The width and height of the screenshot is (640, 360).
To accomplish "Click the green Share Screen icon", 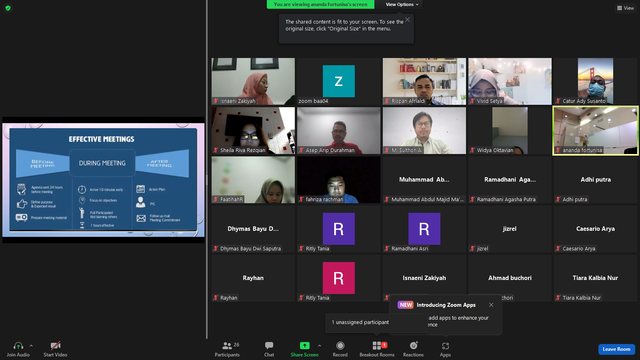I will coord(304,346).
